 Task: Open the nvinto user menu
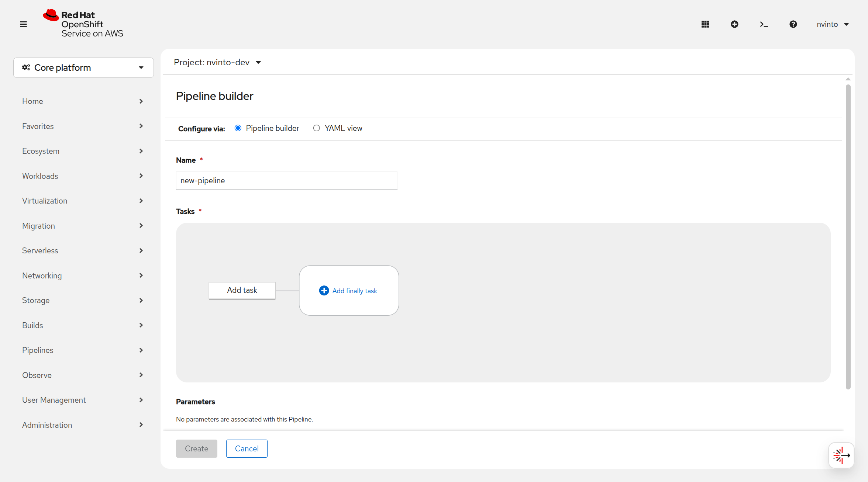(833, 24)
